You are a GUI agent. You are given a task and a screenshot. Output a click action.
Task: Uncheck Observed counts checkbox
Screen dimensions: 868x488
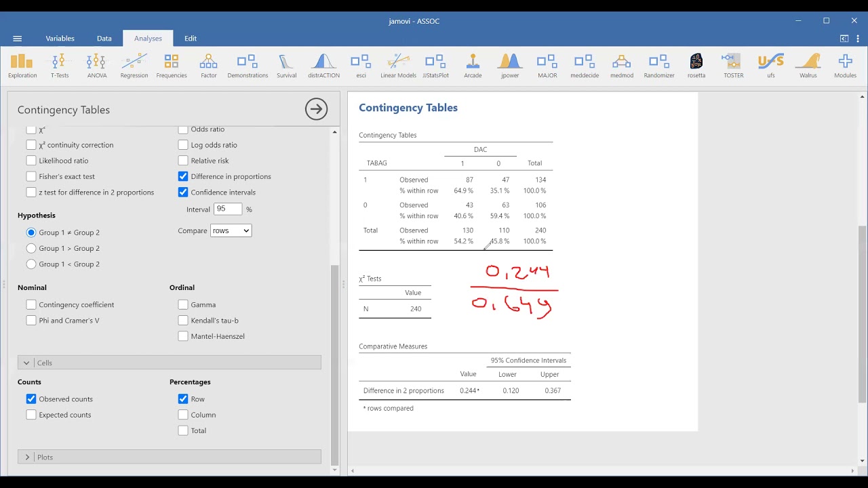(31, 399)
